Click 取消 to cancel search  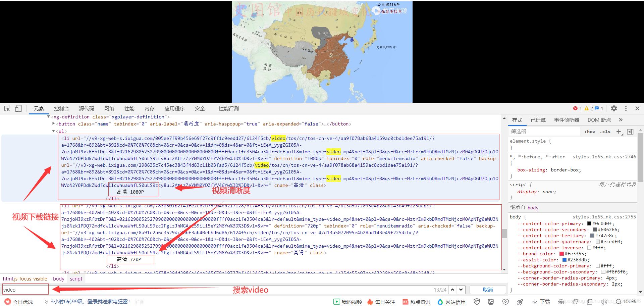[x=488, y=290]
